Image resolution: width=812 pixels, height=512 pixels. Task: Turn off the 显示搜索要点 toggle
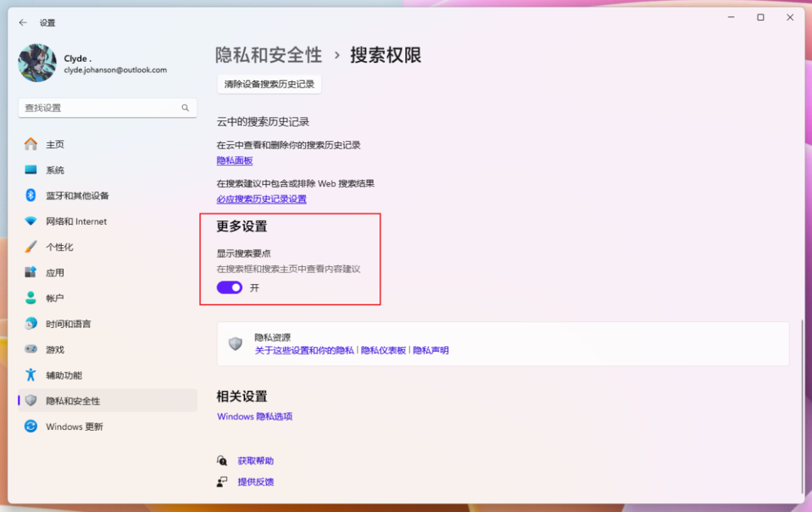229,287
